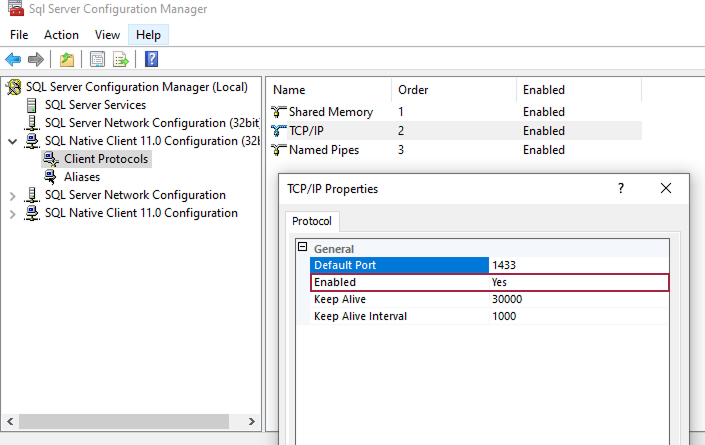The image size is (705, 445).
Task: Click the Properties toolbar icon
Action: coord(97,59)
